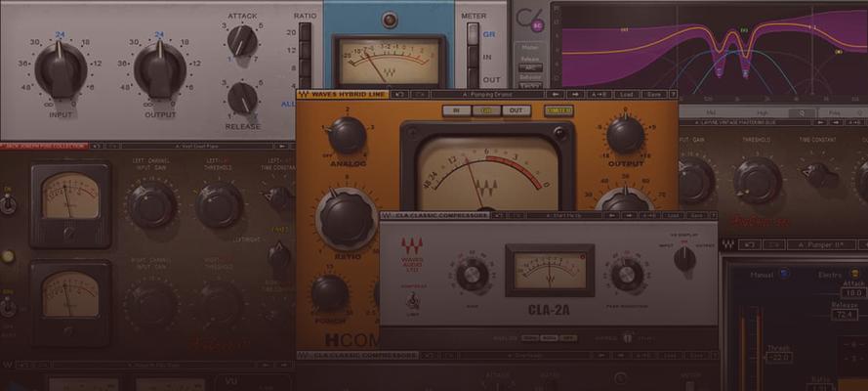Image resolution: width=868 pixels, height=391 pixels.
Task: Select the middle mode button between IN and OUT
Action: pyautogui.click(x=486, y=110)
